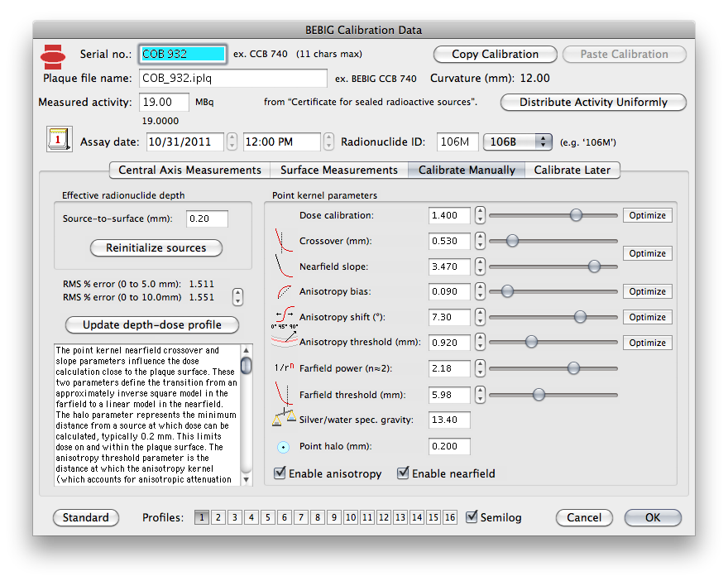
Task: Click Optimize button for Crossover and Nearfield
Action: coord(647,253)
